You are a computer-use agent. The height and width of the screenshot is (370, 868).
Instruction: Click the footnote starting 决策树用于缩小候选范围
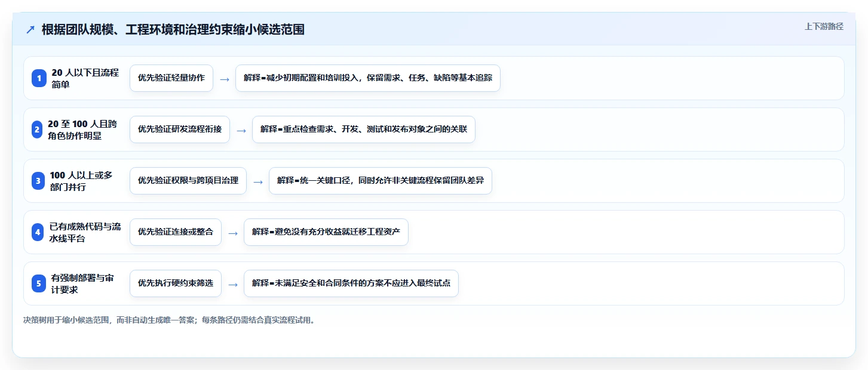coord(169,320)
